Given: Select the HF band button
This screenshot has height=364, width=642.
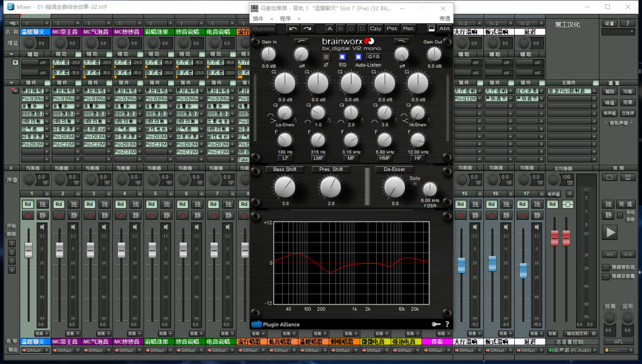Looking at the screenshot, I should [x=418, y=159].
